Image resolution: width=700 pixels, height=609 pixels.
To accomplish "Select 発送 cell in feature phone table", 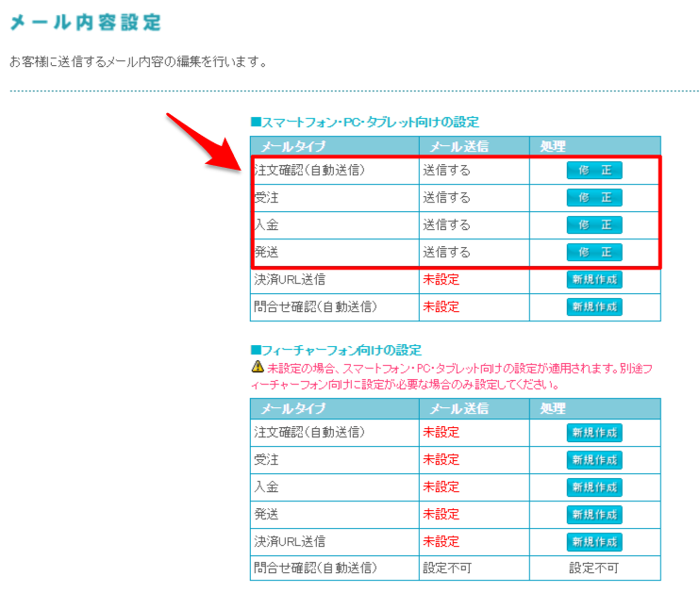I will point(335,515).
